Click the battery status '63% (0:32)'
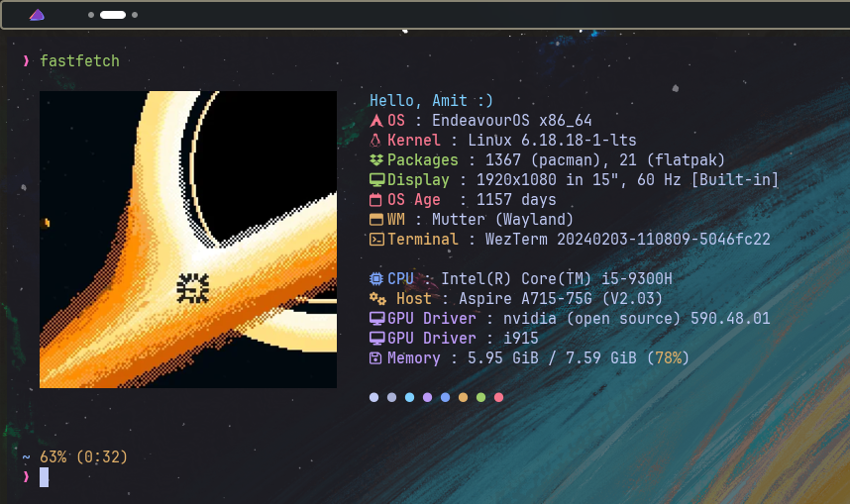The image size is (850, 504). click(x=84, y=456)
